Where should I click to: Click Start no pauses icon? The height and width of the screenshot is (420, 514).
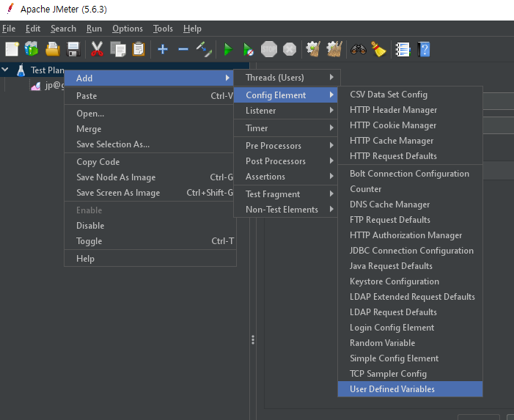248,49
